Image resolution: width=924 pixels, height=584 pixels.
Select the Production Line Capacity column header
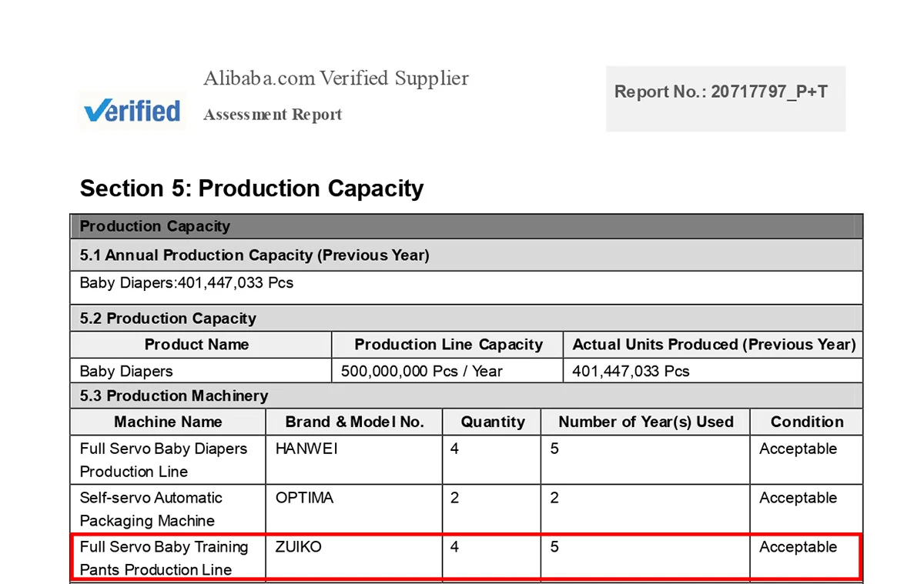click(x=448, y=345)
